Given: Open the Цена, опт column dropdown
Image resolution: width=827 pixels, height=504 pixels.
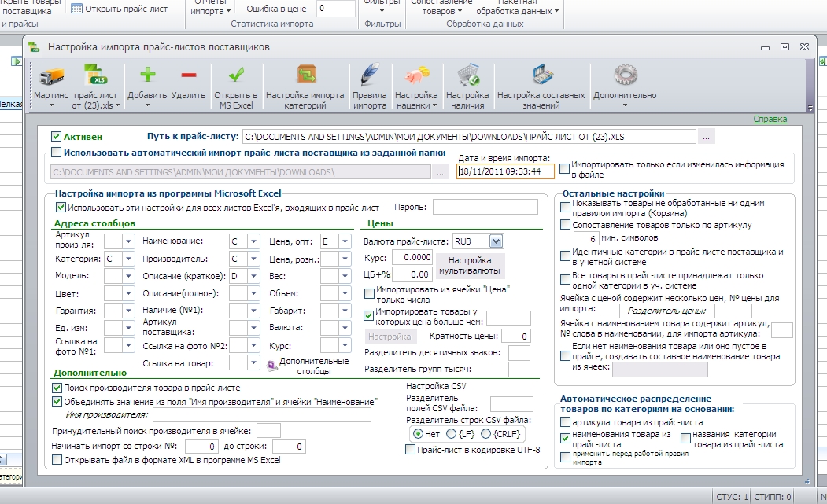Looking at the screenshot, I should pos(345,241).
